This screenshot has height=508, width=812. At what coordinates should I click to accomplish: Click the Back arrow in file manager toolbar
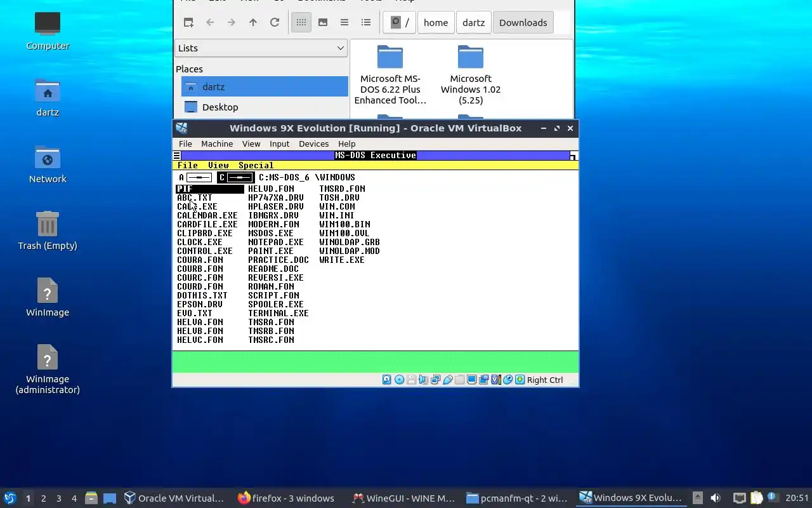point(210,22)
